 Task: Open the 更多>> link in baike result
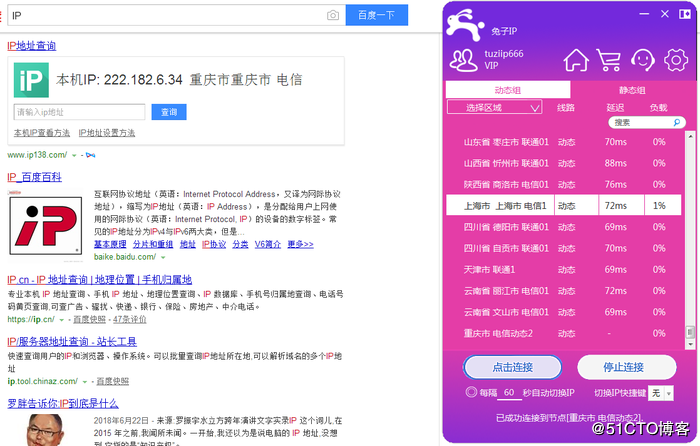[x=300, y=244]
